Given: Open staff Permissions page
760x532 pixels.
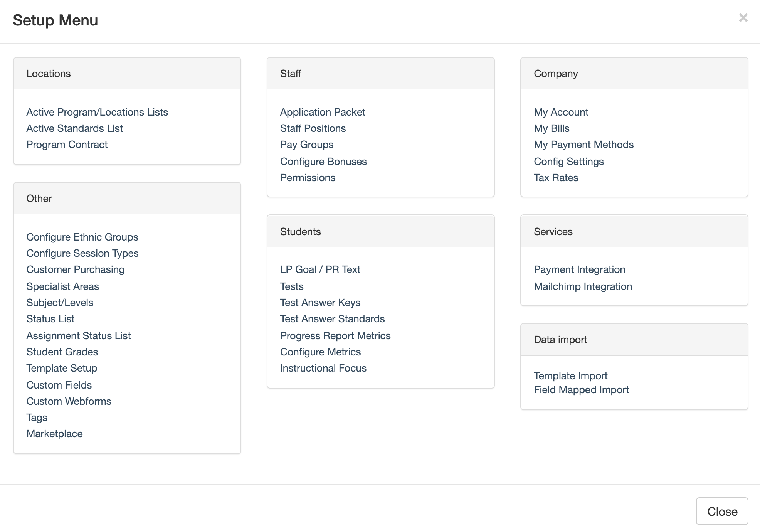Looking at the screenshot, I should [307, 178].
